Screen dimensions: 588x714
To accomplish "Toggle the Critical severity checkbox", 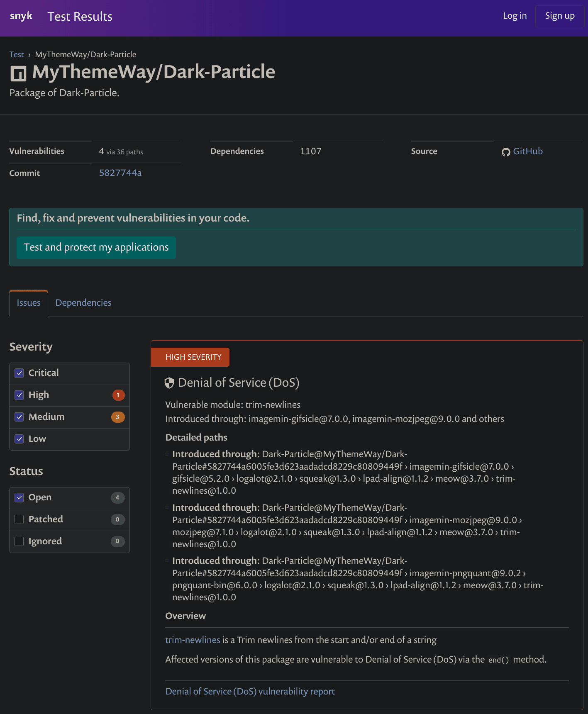I will tap(19, 373).
